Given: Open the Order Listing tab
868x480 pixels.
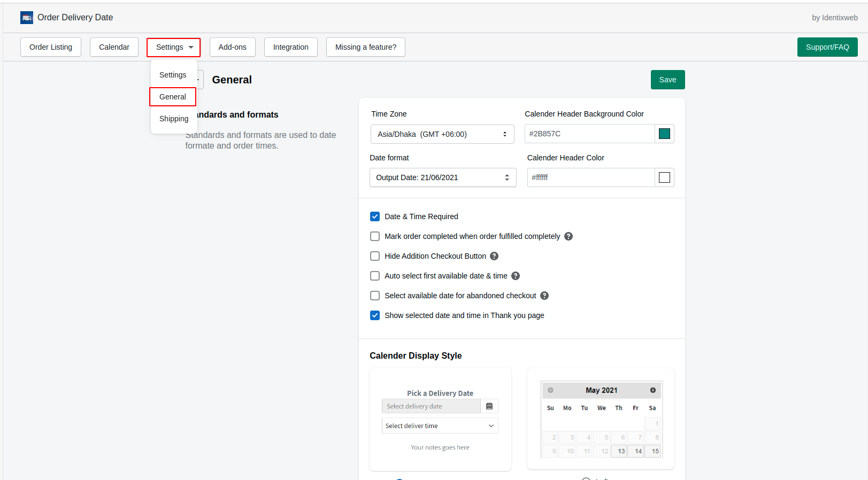Looking at the screenshot, I should [x=51, y=47].
